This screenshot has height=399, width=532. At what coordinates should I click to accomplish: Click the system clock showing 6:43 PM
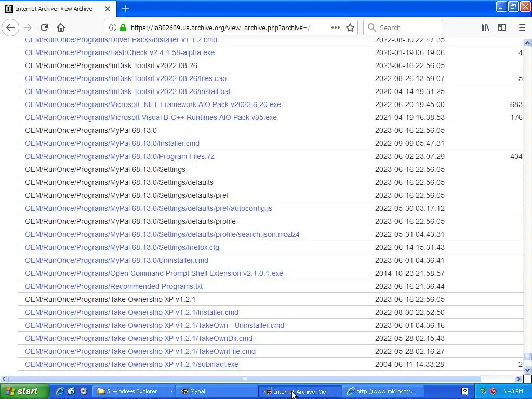pyautogui.click(x=513, y=391)
